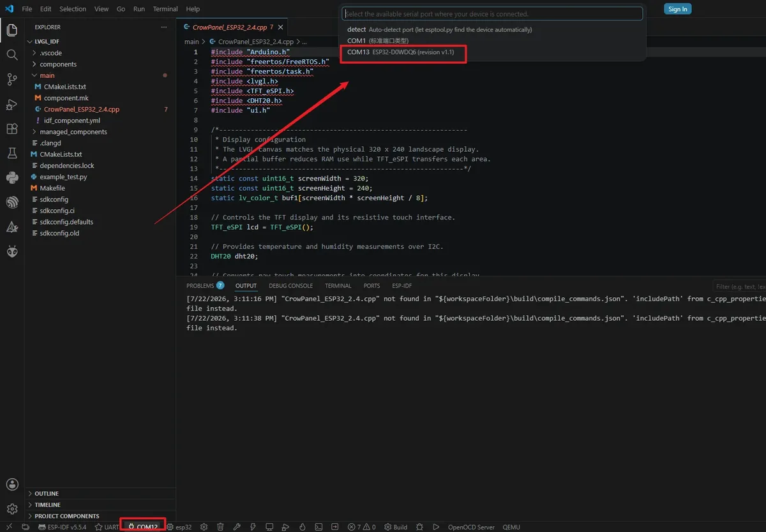Click ESP-IDF v5.5.4 version status item

(x=63, y=527)
